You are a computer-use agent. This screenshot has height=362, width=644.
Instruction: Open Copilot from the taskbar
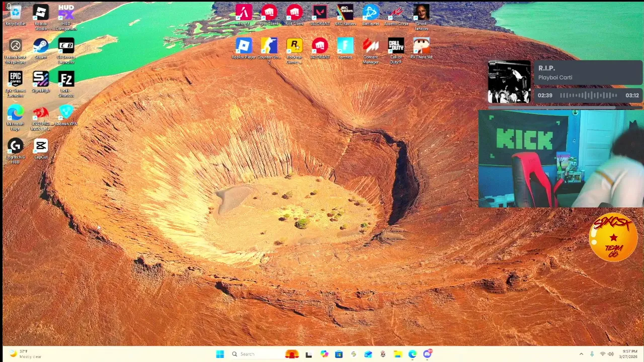325,354
